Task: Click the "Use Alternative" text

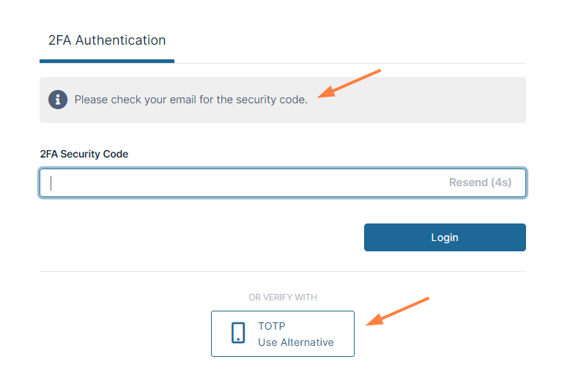Action: pos(295,342)
